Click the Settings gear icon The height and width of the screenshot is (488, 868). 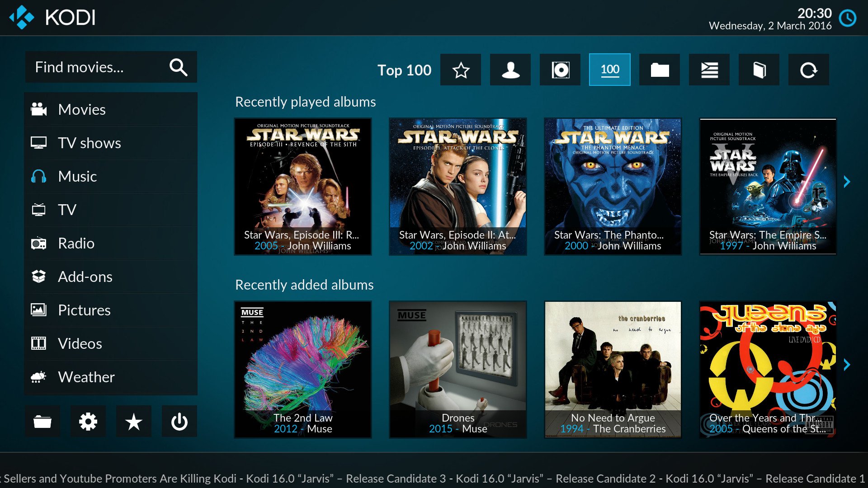[x=89, y=423]
